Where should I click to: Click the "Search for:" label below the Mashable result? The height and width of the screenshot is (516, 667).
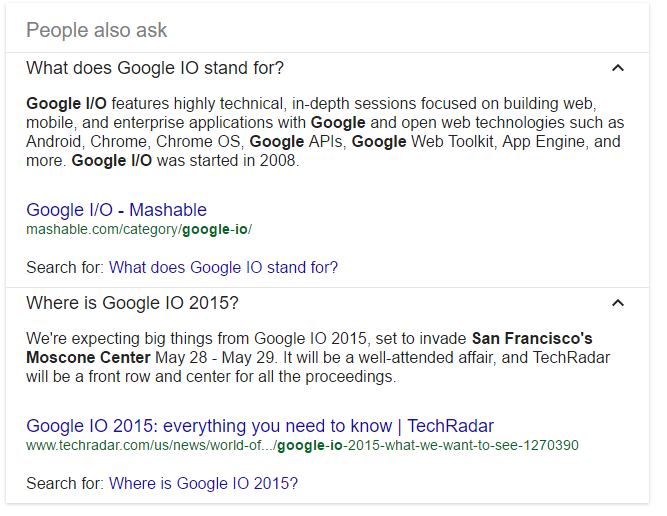click(65, 268)
